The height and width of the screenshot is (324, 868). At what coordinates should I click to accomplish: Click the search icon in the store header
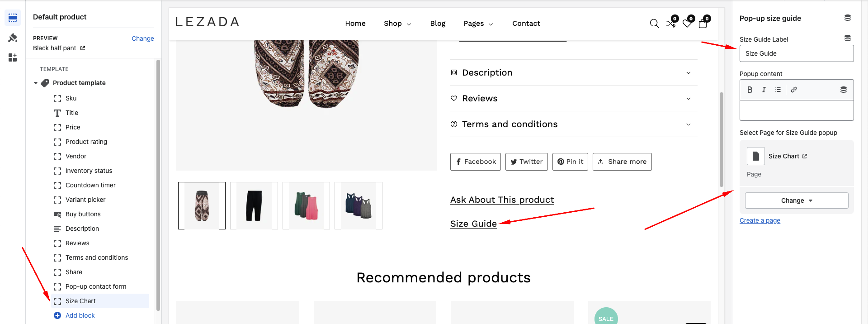[x=654, y=23]
